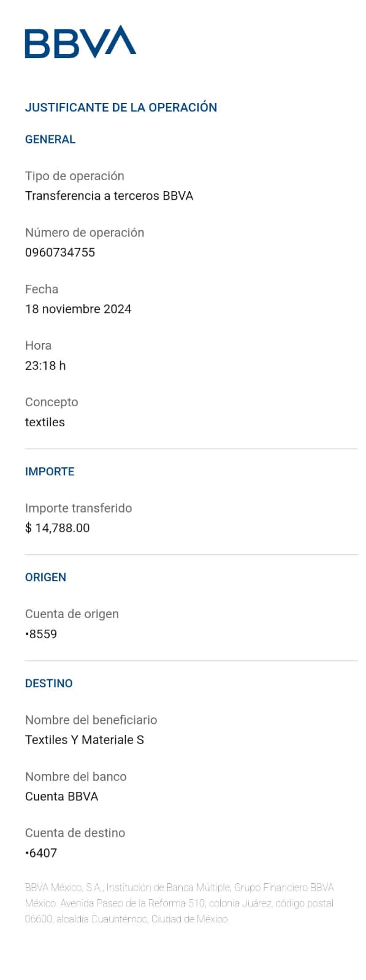
Task: Select the Nombre del beneficiario label
Action: (91, 720)
